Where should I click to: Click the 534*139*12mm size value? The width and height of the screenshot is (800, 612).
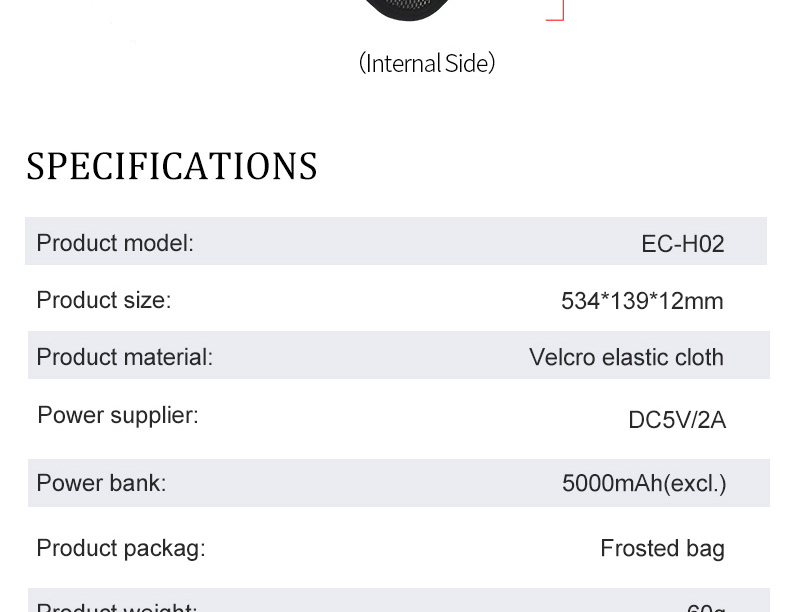click(642, 301)
